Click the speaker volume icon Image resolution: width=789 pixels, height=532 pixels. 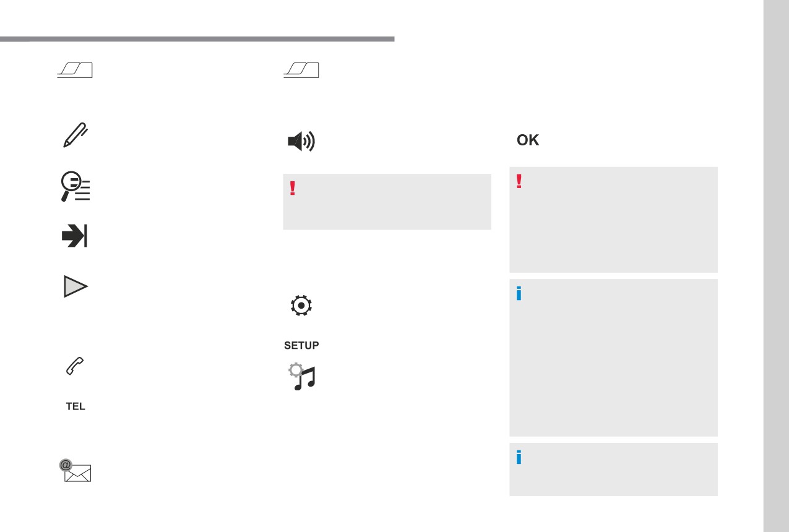pyautogui.click(x=301, y=142)
